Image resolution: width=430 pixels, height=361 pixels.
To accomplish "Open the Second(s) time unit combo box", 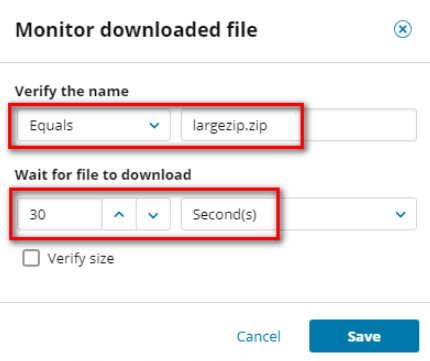I will pos(299,214).
